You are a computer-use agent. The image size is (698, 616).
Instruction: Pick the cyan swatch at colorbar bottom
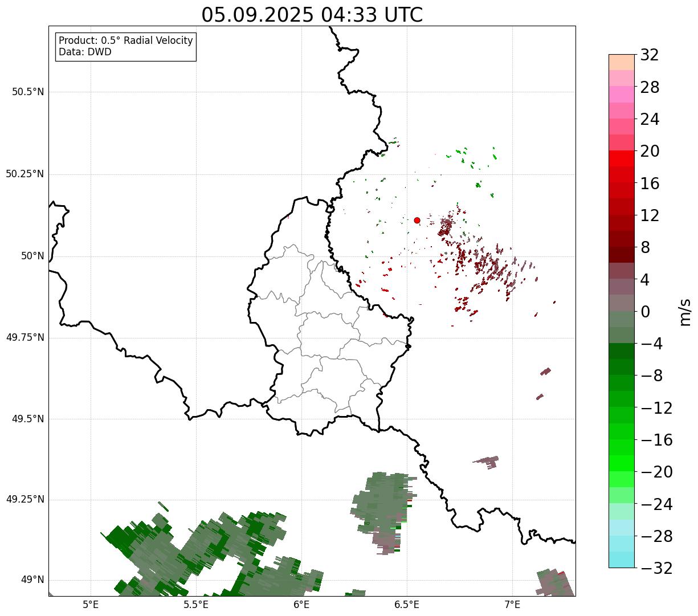pyautogui.click(x=622, y=560)
